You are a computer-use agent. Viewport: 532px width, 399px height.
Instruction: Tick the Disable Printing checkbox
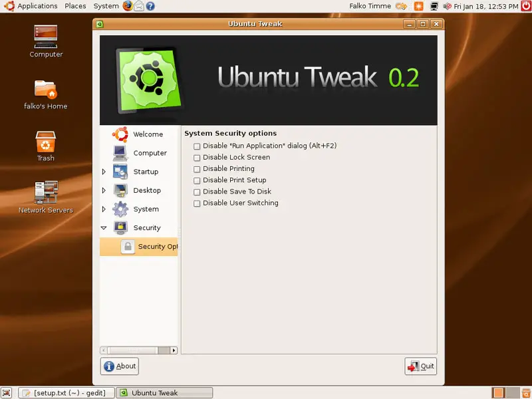coord(197,169)
